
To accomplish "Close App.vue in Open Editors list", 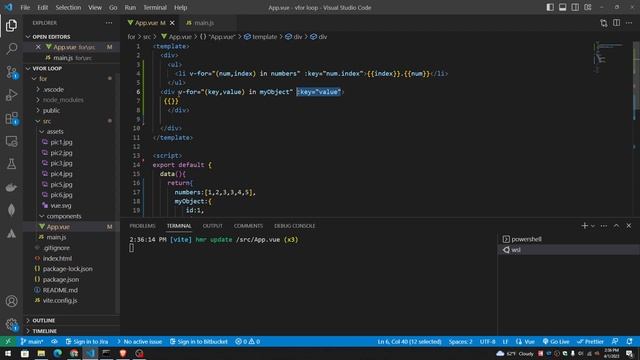I will click(x=38, y=47).
